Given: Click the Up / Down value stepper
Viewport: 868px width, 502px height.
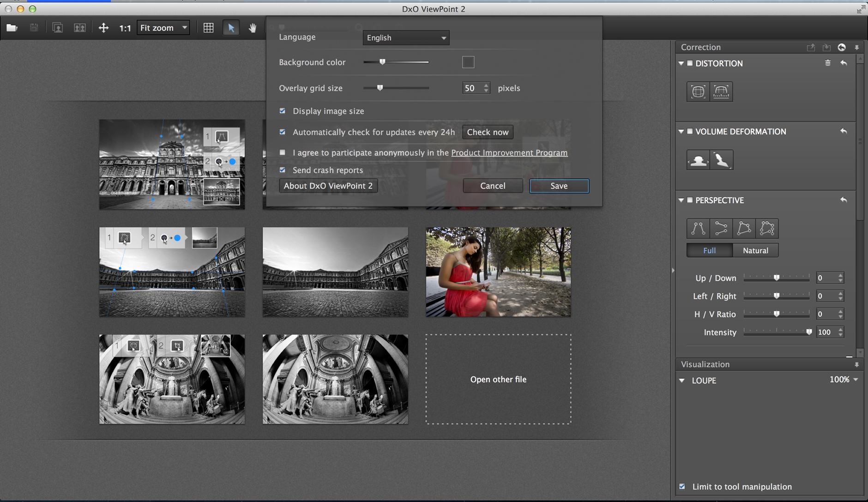Looking at the screenshot, I should point(840,278).
